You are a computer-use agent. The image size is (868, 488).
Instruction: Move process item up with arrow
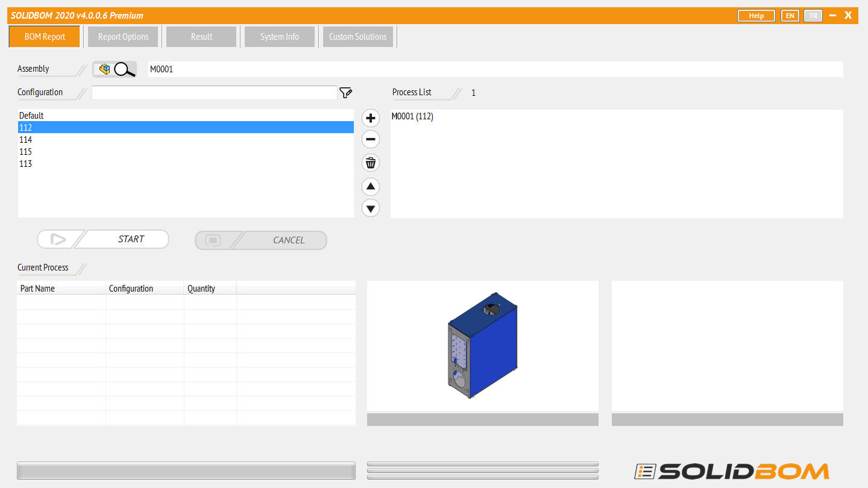(x=371, y=187)
